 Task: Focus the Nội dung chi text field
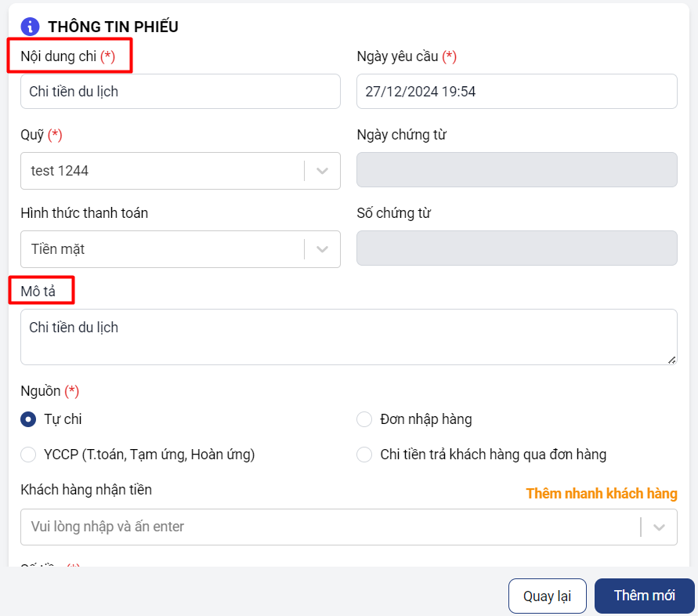pos(180,91)
